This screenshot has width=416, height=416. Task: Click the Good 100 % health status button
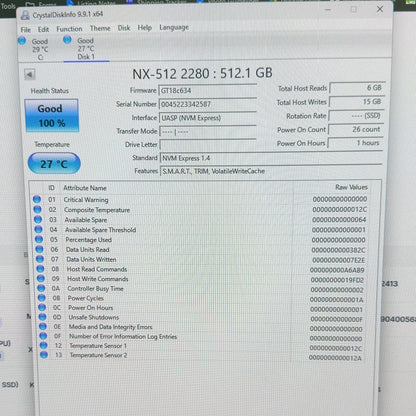click(52, 116)
